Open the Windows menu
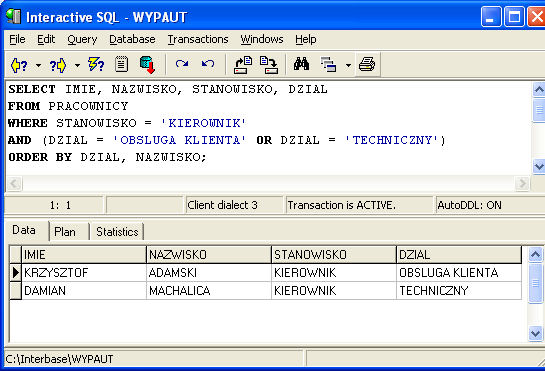The height and width of the screenshot is (371, 545). click(x=262, y=39)
